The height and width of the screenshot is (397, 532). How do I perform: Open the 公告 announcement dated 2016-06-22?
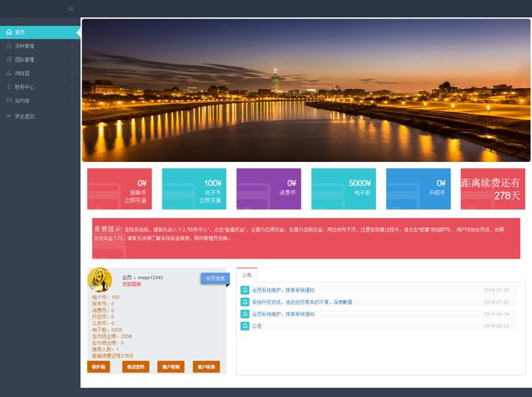click(x=257, y=326)
